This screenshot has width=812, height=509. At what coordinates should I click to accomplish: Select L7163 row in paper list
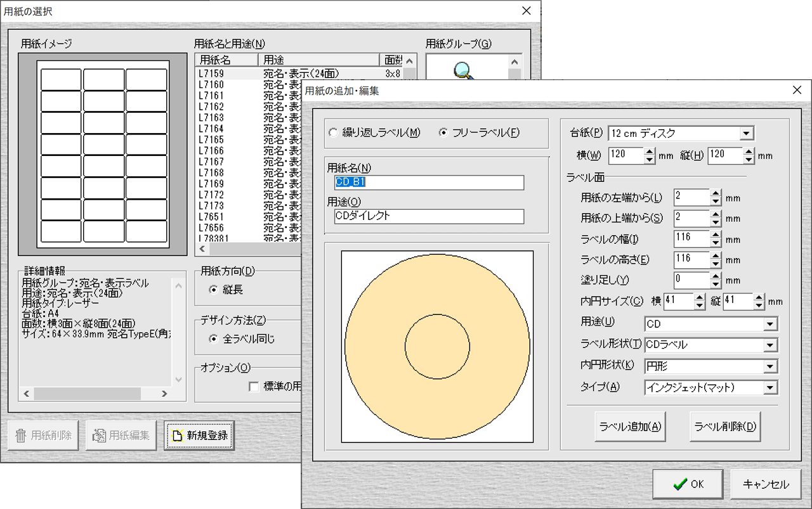248,117
